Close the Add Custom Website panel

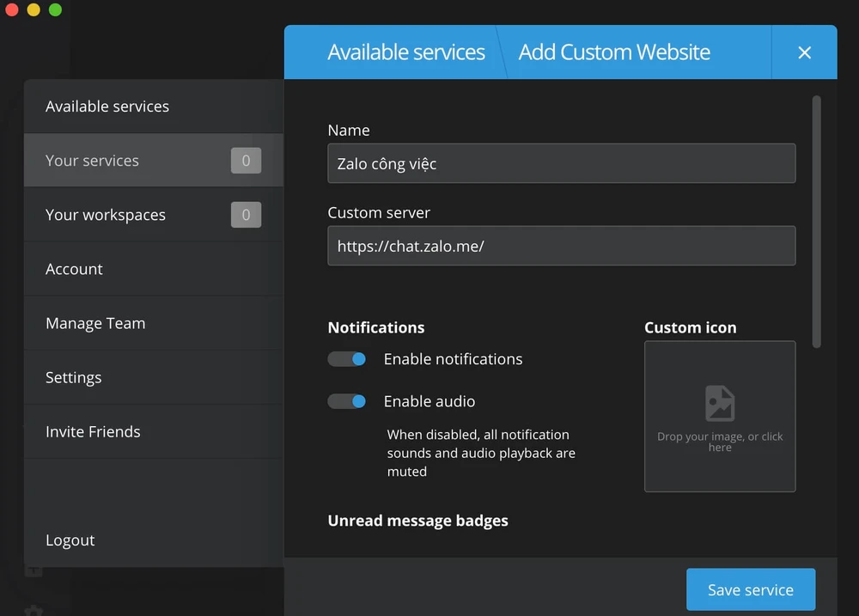point(804,52)
